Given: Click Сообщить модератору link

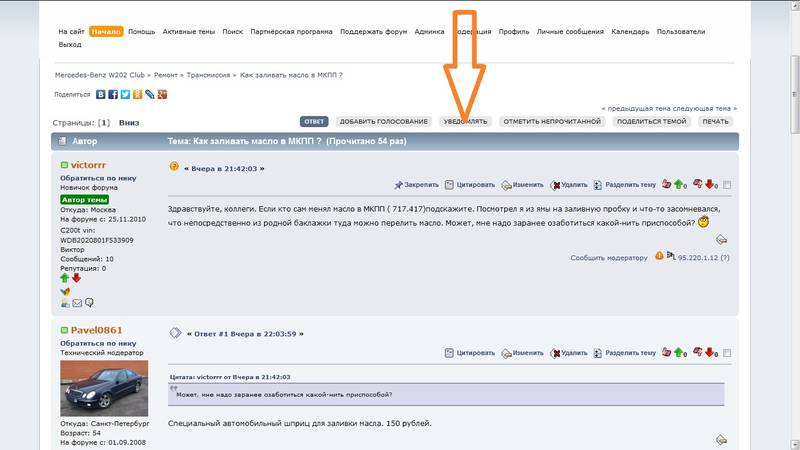Looking at the screenshot, I should [609, 257].
